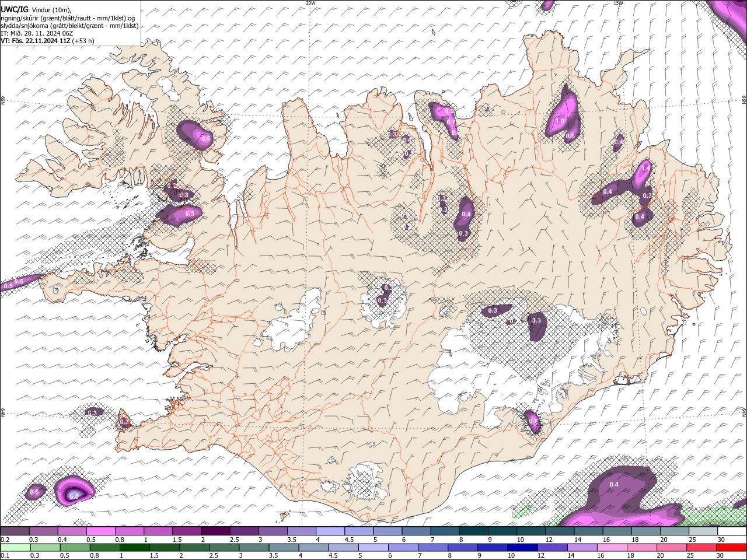Viewport: 747px width, 560px height.
Task: Click the darkest green swatch labeled 1 in rain scale
Action: coord(135,548)
